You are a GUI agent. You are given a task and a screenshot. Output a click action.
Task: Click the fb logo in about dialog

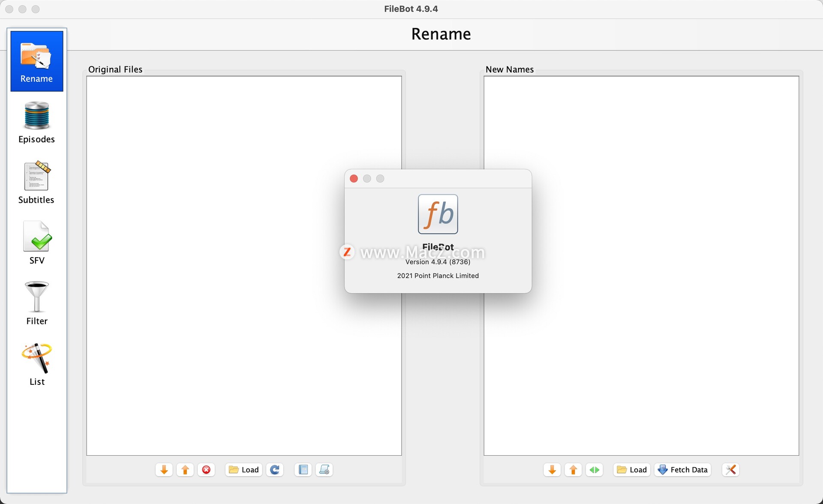(x=438, y=214)
